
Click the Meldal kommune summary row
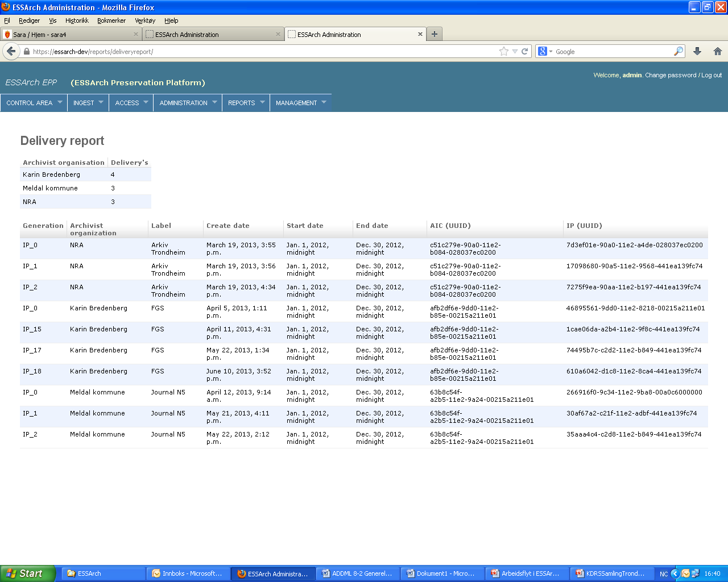[x=86, y=188]
